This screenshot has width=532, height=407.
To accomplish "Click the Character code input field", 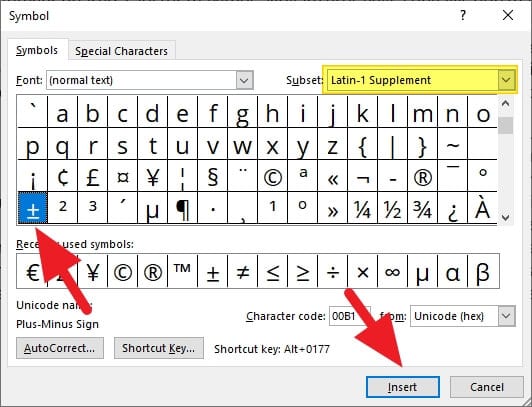I will pyautogui.click(x=349, y=316).
